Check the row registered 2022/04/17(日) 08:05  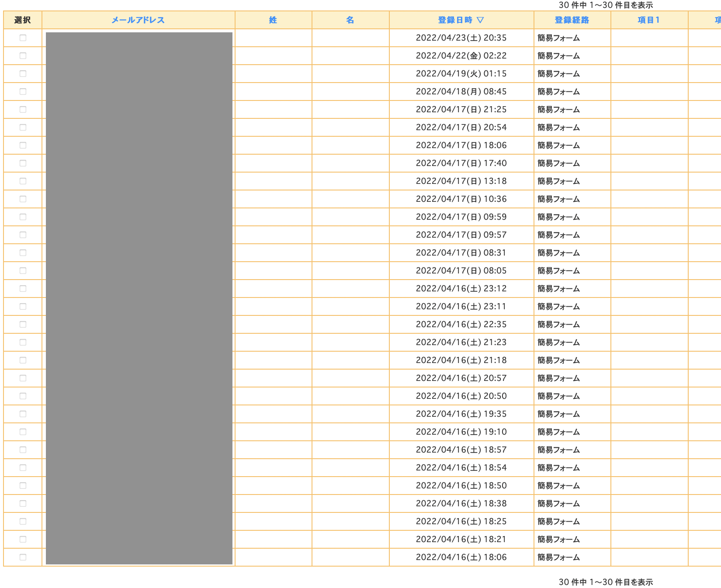(x=23, y=271)
